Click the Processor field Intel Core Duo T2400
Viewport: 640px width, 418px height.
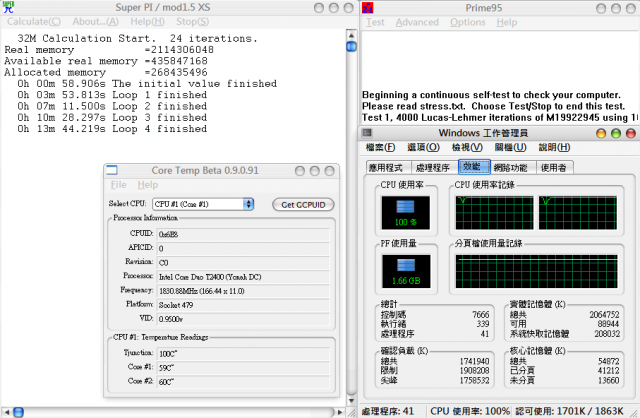(x=243, y=277)
